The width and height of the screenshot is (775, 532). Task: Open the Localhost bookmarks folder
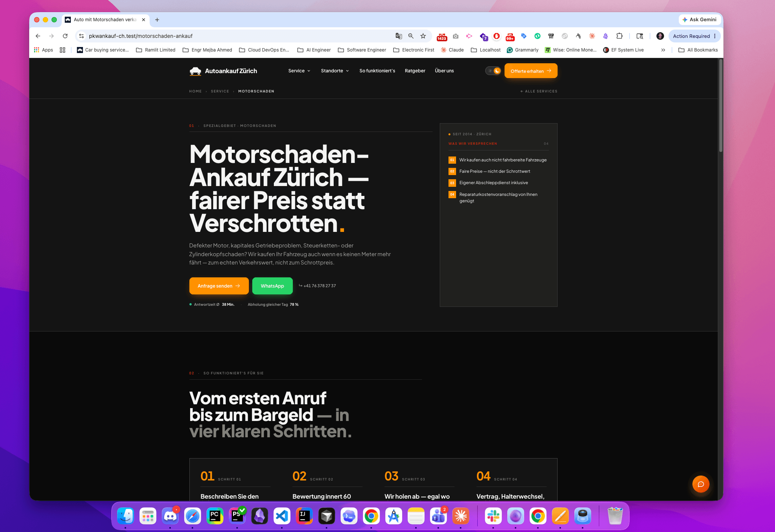pyautogui.click(x=486, y=50)
